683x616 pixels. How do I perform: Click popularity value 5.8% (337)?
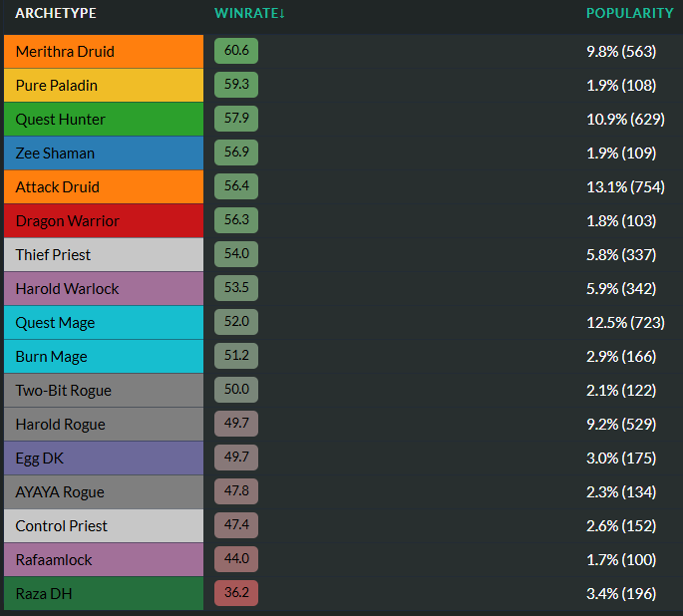pos(621,255)
